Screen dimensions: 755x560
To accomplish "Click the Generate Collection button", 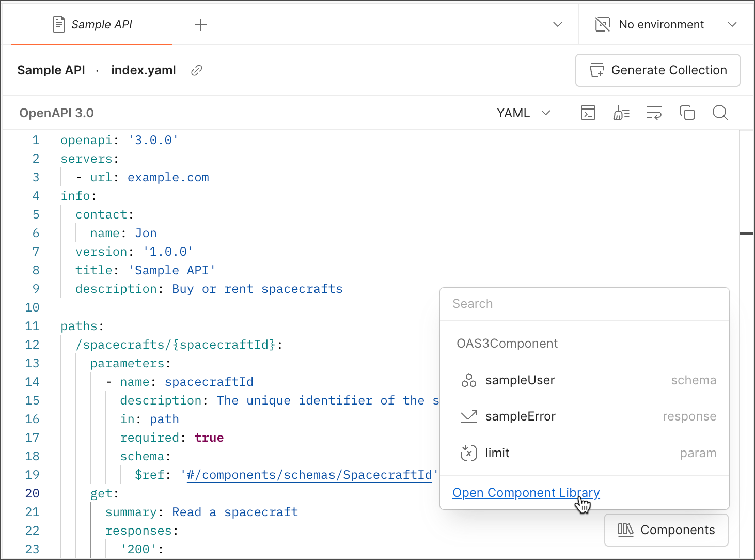I will 657,70.
